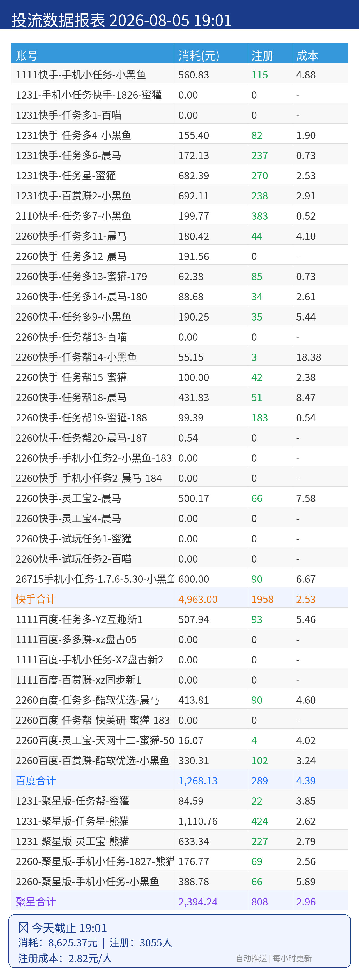Click the footer note 自动推送 | 每小时更新
This screenshot has height=980, width=359.
point(274,958)
